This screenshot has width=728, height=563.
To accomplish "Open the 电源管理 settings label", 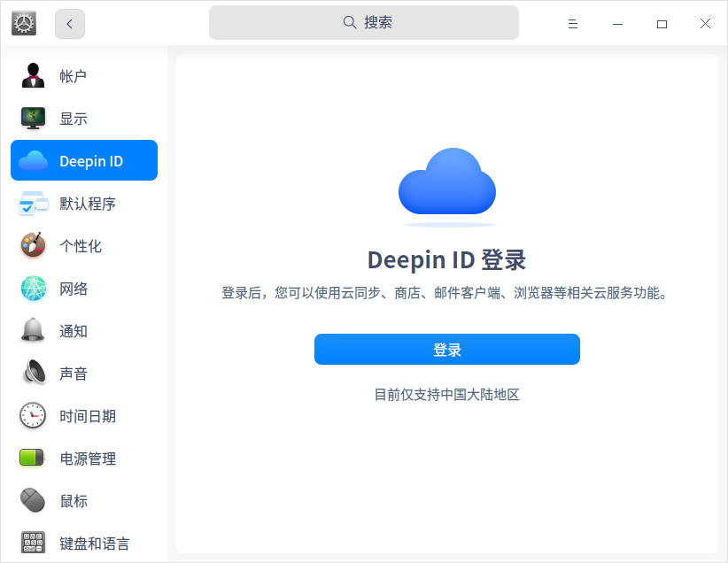I will [88, 459].
